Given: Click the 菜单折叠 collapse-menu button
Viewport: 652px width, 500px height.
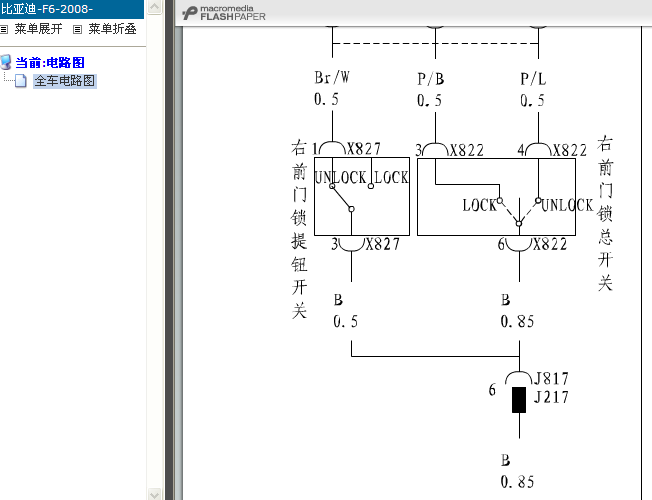Looking at the screenshot, I should click(x=112, y=29).
